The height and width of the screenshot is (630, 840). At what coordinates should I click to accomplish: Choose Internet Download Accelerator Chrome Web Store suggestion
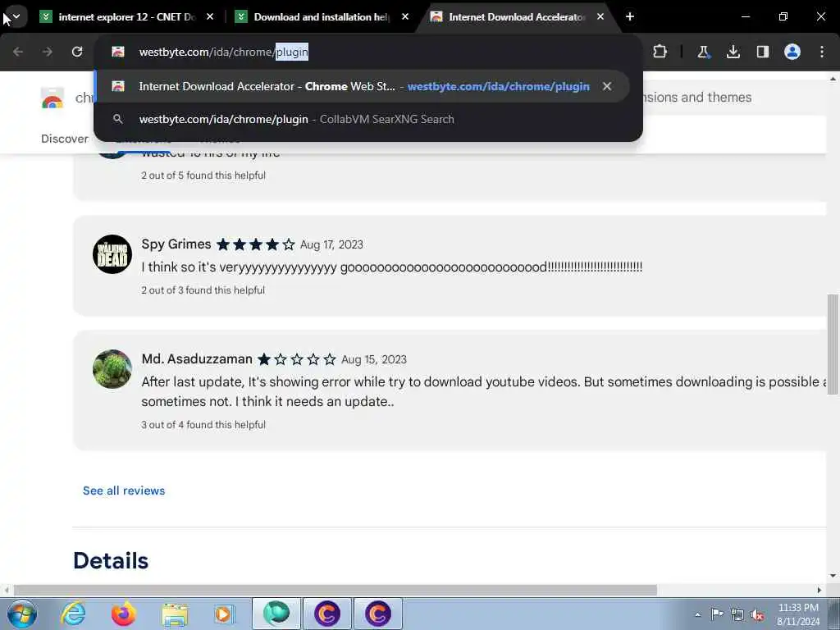362,86
